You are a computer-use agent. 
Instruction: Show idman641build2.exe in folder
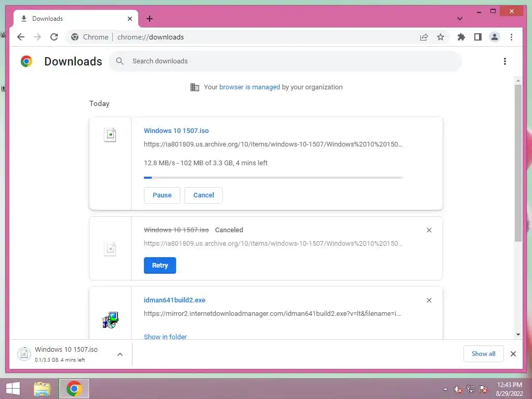(x=165, y=337)
